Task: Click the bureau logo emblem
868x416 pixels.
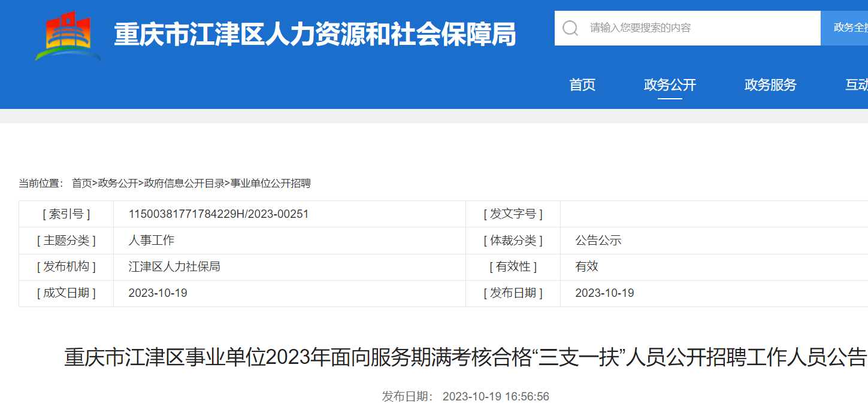Action: click(x=68, y=33)
